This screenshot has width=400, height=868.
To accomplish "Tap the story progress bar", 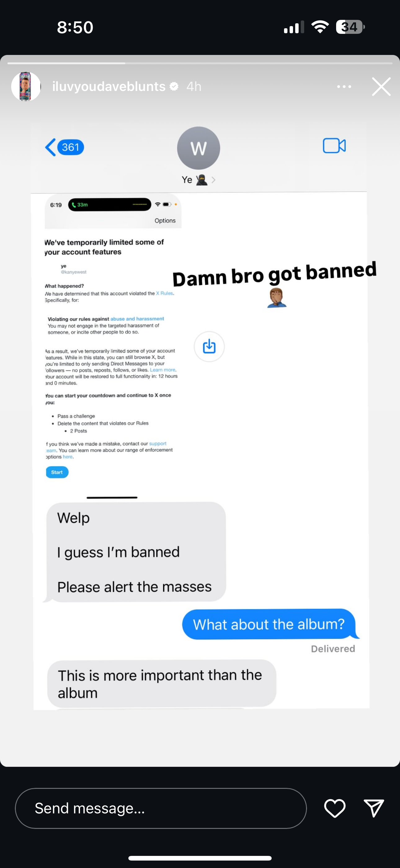I will click(x=200, y=63).
